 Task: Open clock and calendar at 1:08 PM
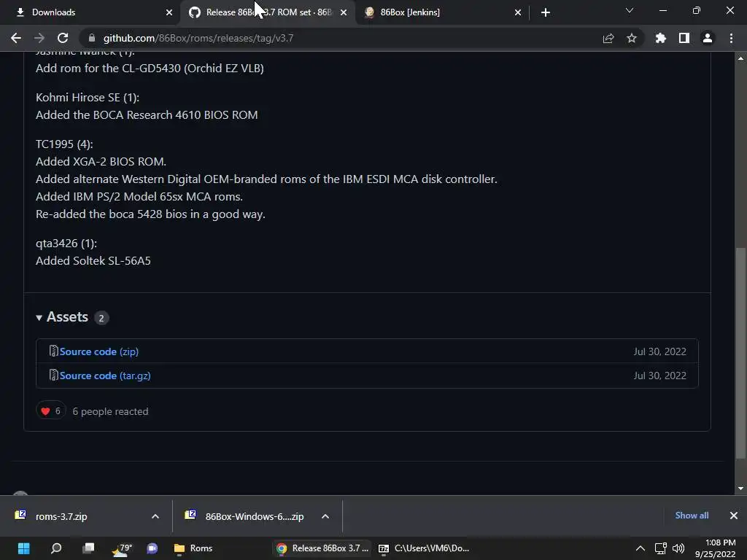716,548
